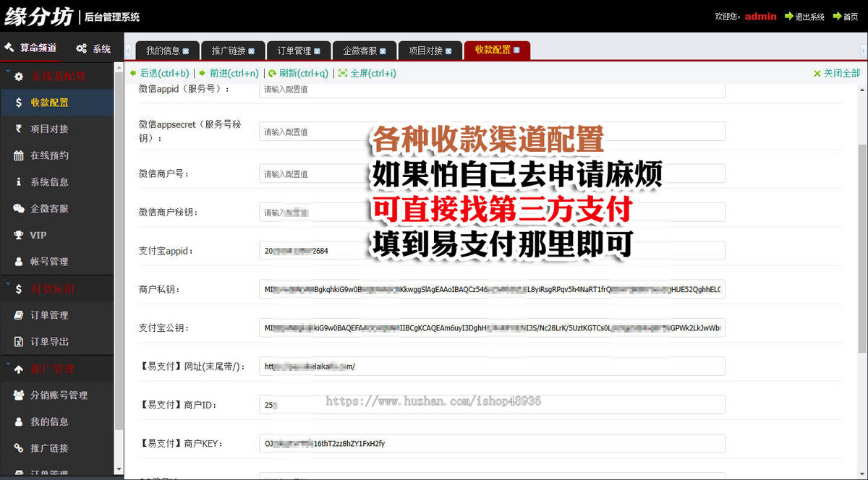Open 算命频道 top menu
868x480 pixels.
[x=31, y=48]
